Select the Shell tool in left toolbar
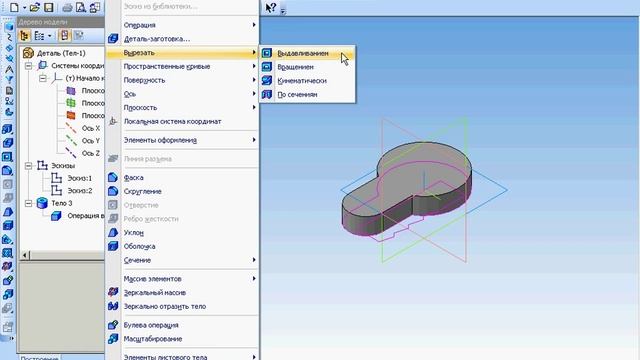 pyautogui.click(x=8, y=226)
